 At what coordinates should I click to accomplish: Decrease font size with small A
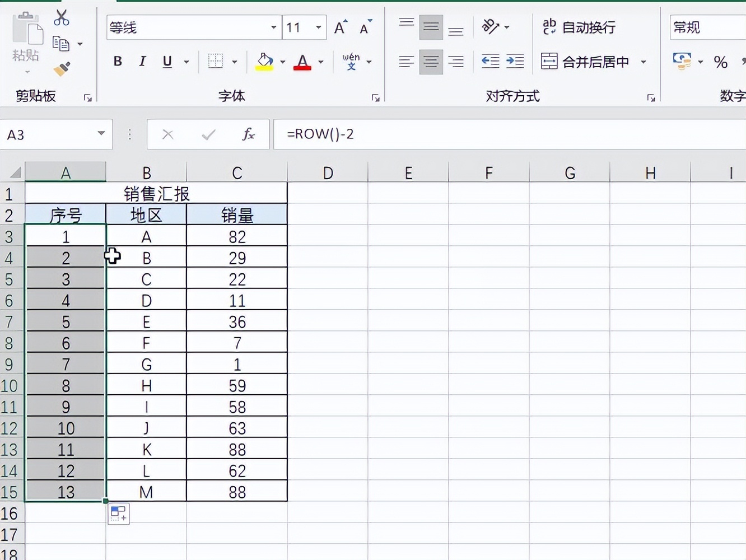[366, 27]
